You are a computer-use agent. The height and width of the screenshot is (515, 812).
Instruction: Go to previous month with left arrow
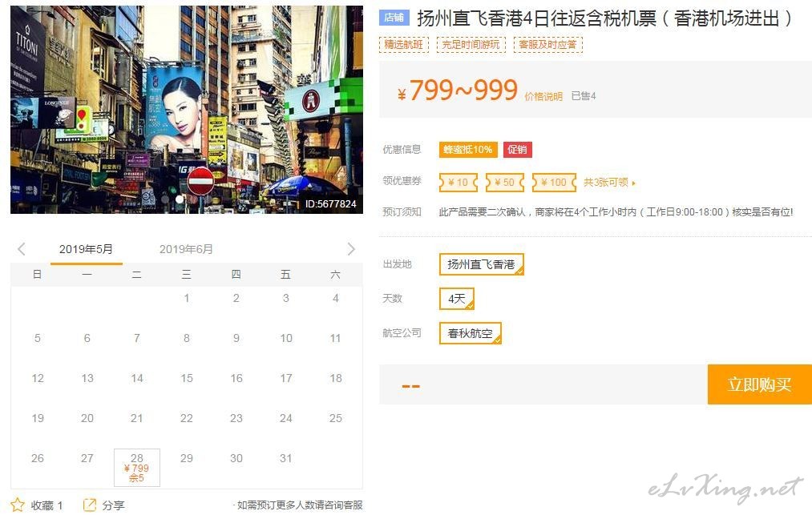point(21,249)
